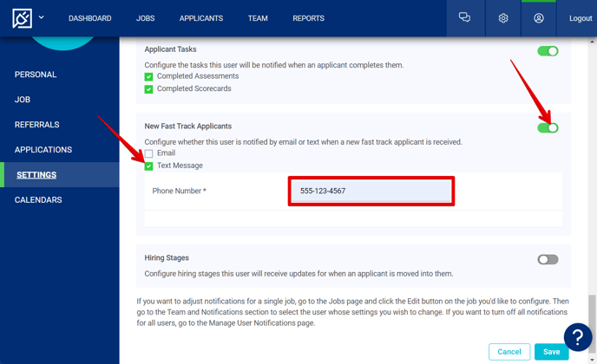Turn off the New Fast Track Applicants toggle
The width and height of the screenshot is (597, 364).
(x=548, y=127)
